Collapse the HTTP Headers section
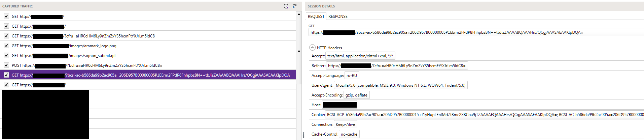Screen dimensions: 644x140 (x=312, y=48)
